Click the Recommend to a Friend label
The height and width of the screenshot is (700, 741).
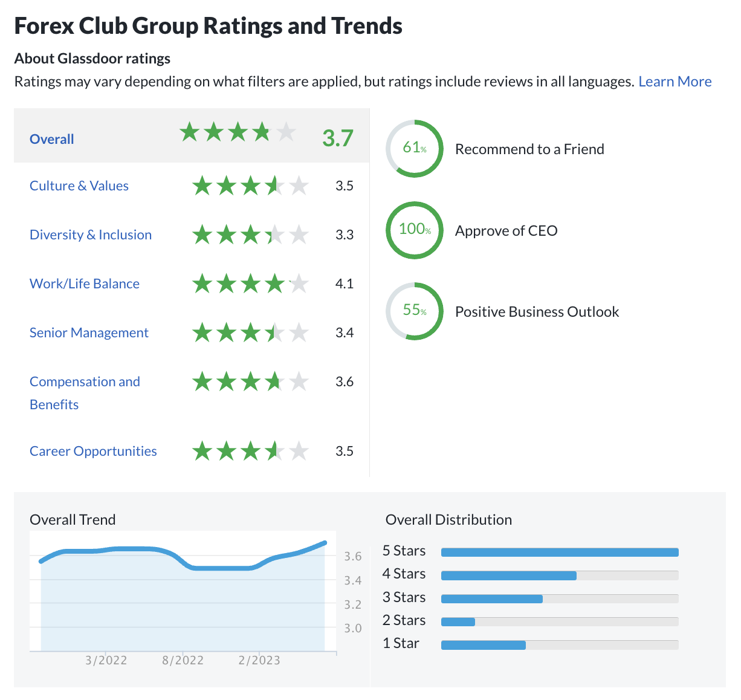pos(529,149)
